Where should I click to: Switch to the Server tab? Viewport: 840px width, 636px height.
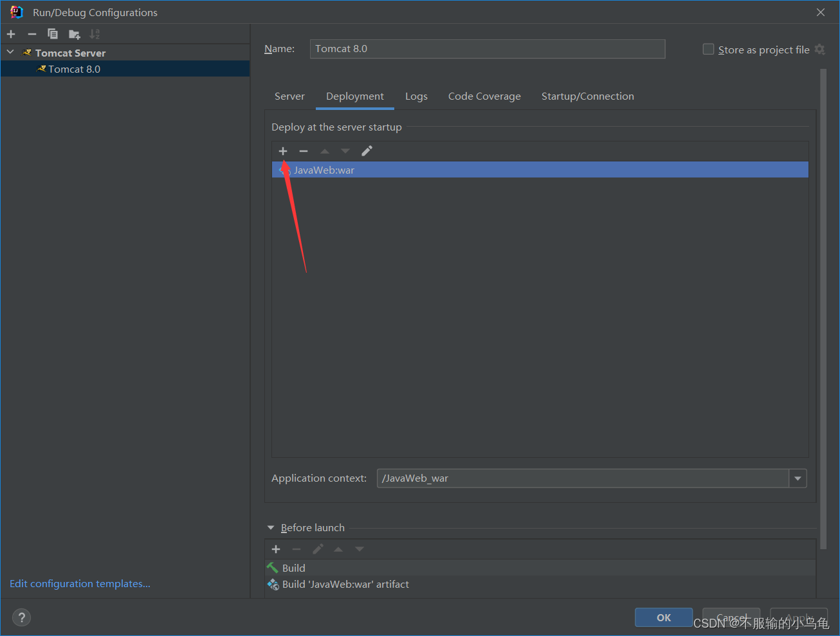click(289, 96)
